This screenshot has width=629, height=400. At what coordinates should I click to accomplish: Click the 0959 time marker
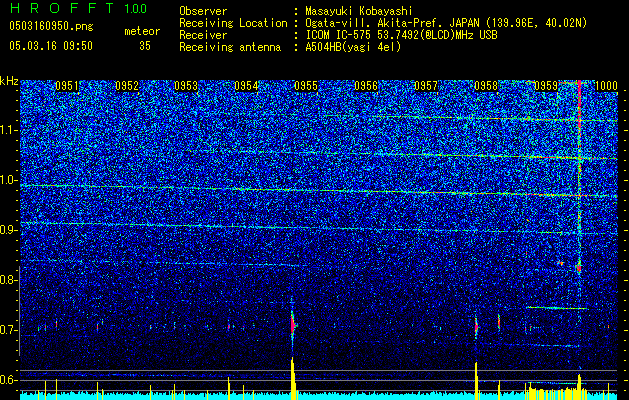[x=546, y=86]
